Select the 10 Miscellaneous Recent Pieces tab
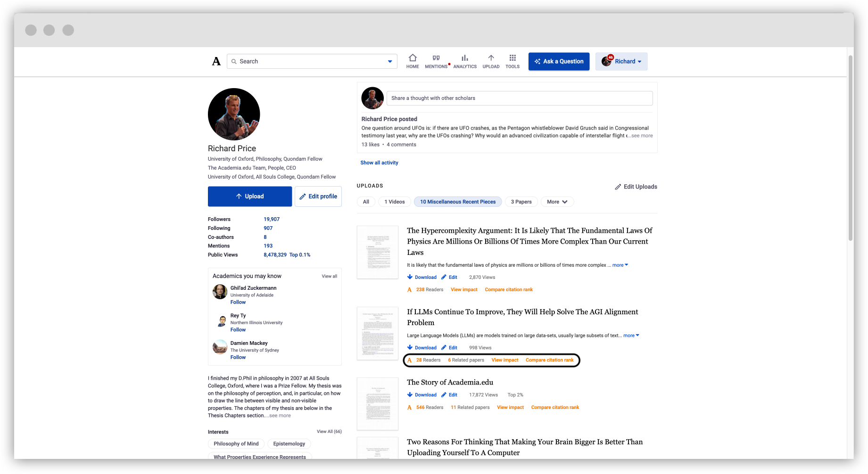The width and height of the screenshot is (868, 474). tap(458, 202)
